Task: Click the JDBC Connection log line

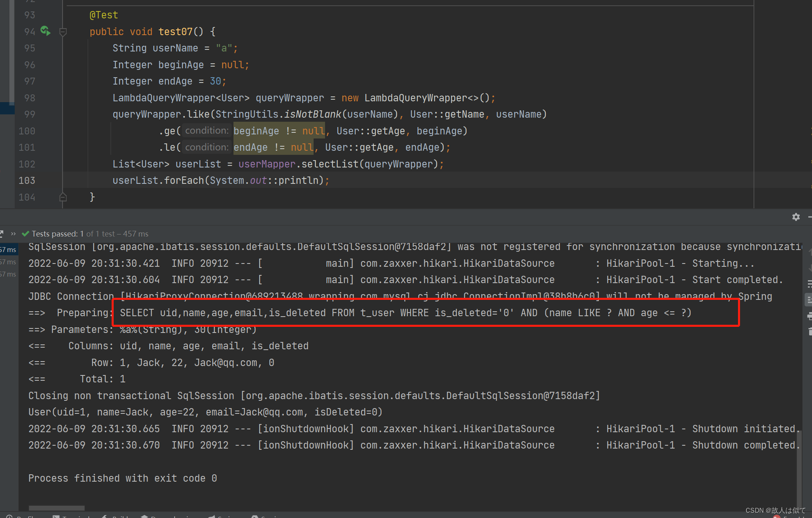Action: click(x=400, y=296)
